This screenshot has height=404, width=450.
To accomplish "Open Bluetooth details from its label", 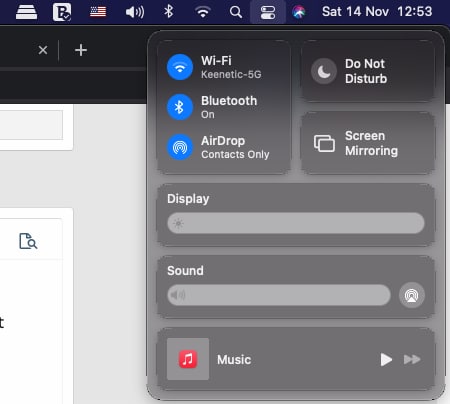I will tap(229, 107).
